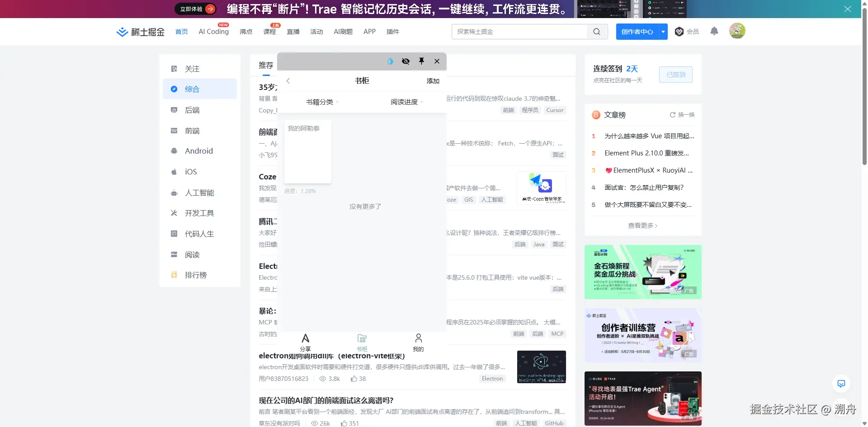
Task: Open the Coze article thumbnail image
Action: tap(542, 188)
